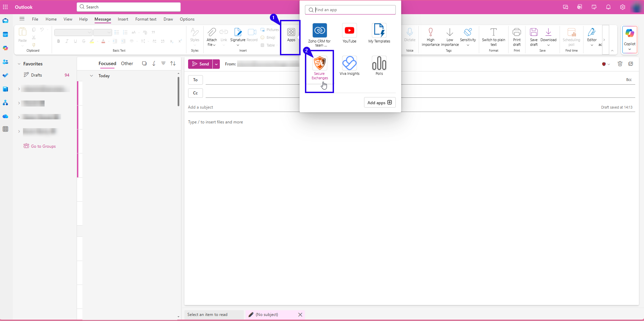The width and height of the screenshot is (644, 321).
Task: Open the Microsoft 365 app launcher
Action: (5, 7)
